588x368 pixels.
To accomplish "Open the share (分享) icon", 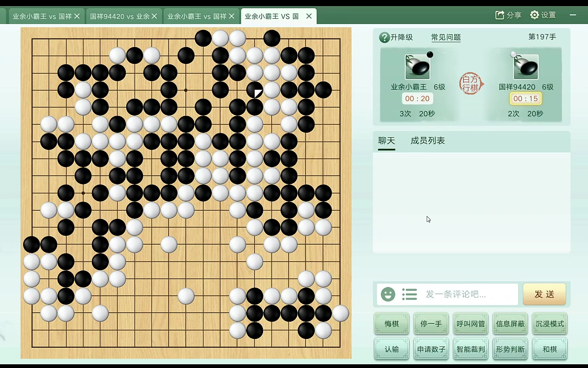I will [x=500, y=15].
